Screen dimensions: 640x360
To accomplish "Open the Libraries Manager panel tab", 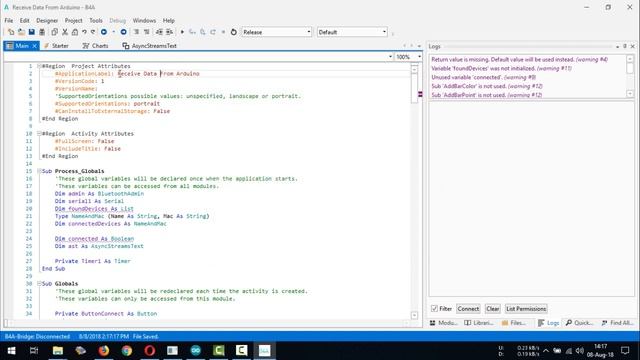I will 479,323.
